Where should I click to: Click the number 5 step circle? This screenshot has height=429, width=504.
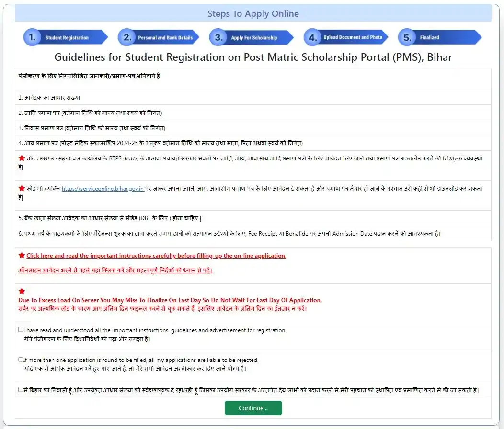(406, 37)
